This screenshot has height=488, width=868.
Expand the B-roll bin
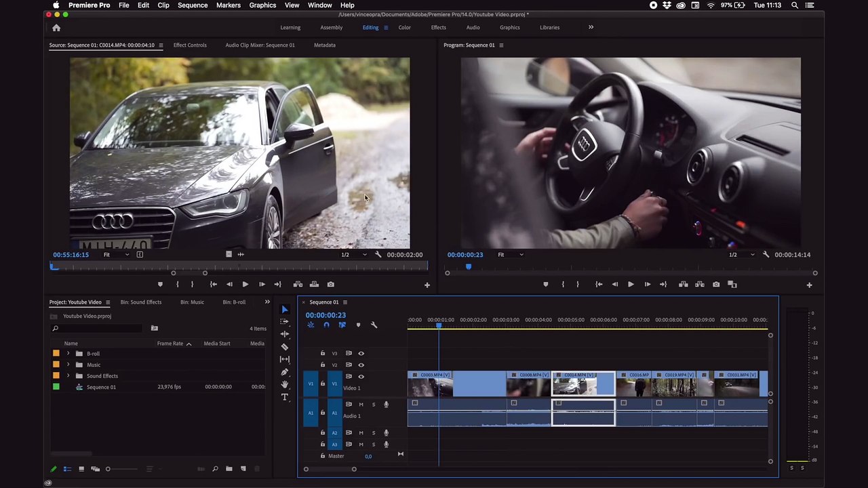pos(68,354)
